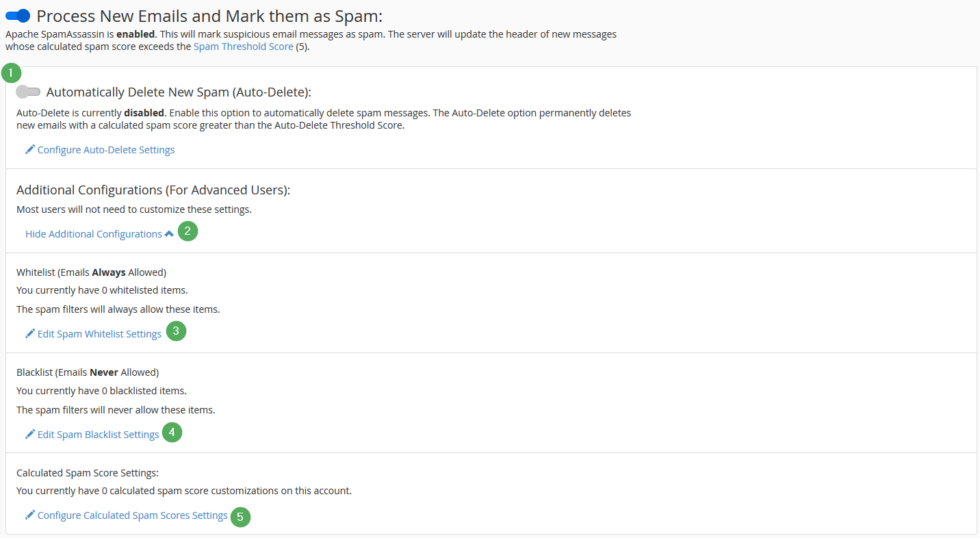Click green badge number 3

click(x=177, y=331)
